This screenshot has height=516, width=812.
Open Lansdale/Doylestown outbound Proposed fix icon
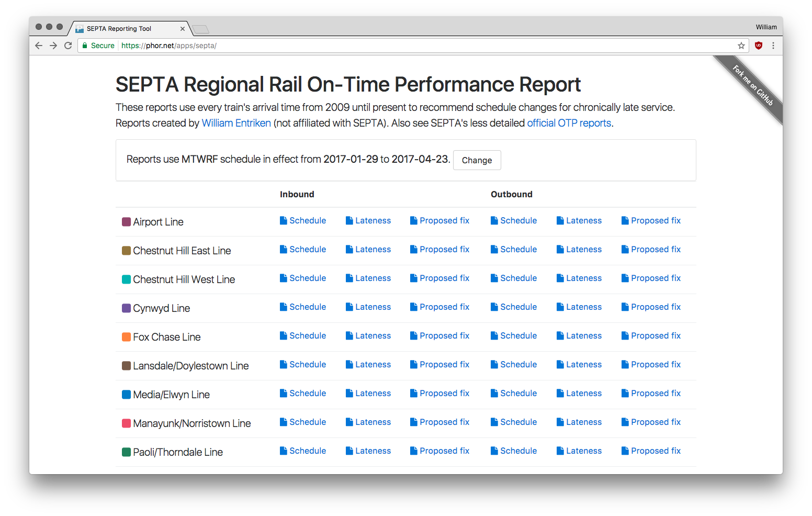pyautogui.click(x=625, y=365)
